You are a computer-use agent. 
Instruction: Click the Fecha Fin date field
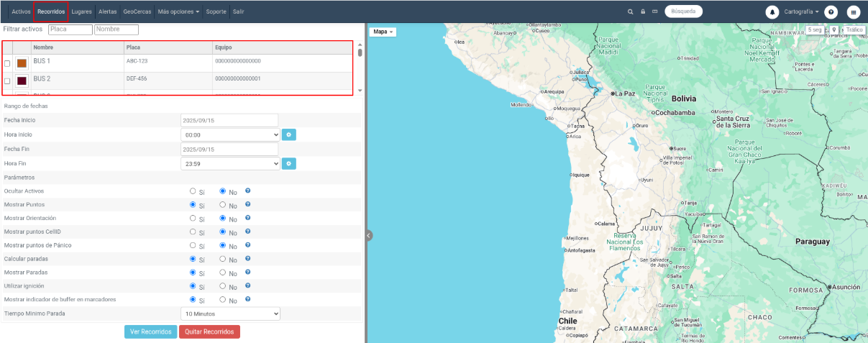[x=229, y=149]
